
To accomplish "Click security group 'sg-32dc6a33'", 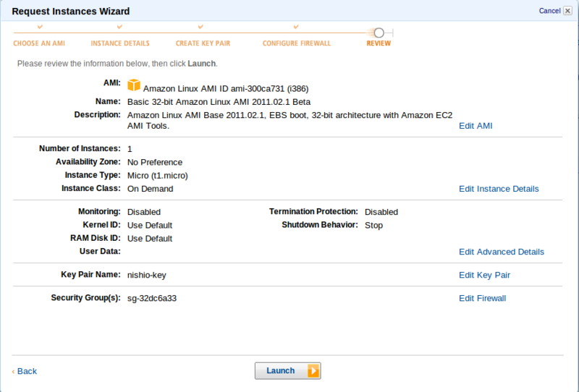I will click(x=152, y=298).
